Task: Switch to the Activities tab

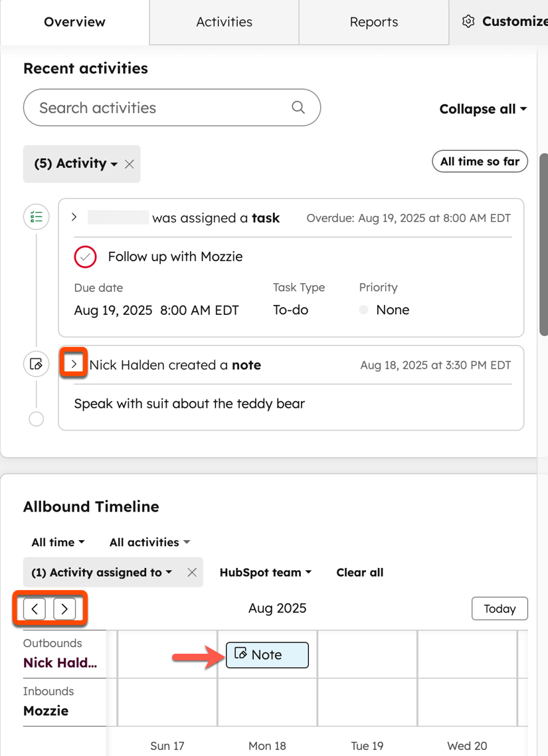Action: (224, 21)
